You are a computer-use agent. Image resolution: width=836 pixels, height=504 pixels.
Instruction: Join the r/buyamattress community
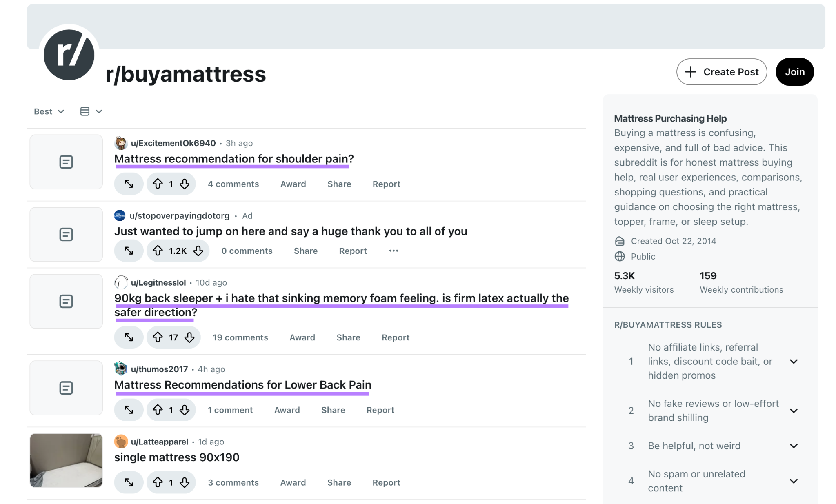(795, 72)
